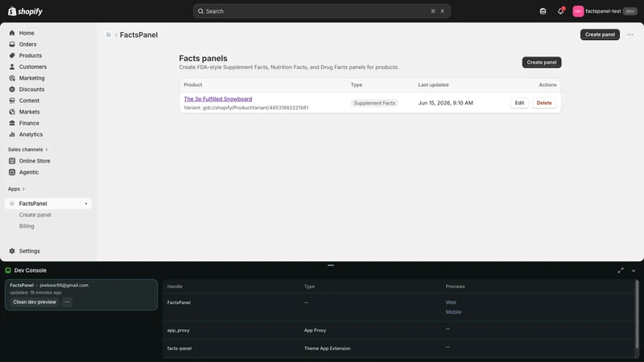The image size is (644, 362).
Task: Open the Markets globe icon
Action: [12, 112]
